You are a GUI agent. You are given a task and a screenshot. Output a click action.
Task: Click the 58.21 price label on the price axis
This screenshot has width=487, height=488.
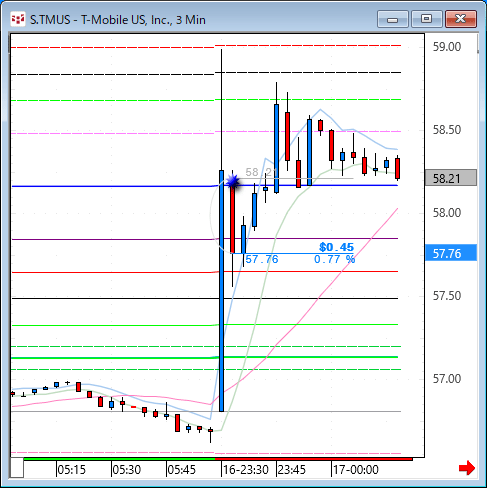[x=451, y=178]
